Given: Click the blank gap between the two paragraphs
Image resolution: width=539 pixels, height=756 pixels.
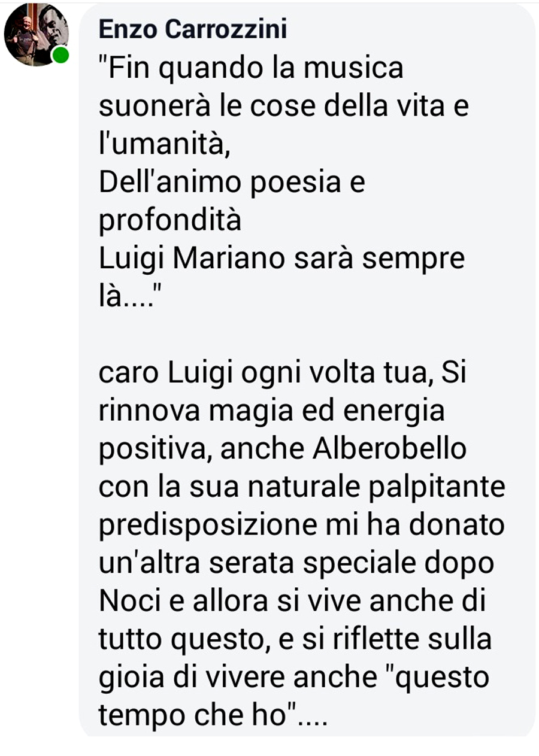Looking at the screenshot, I should (305, 335).
